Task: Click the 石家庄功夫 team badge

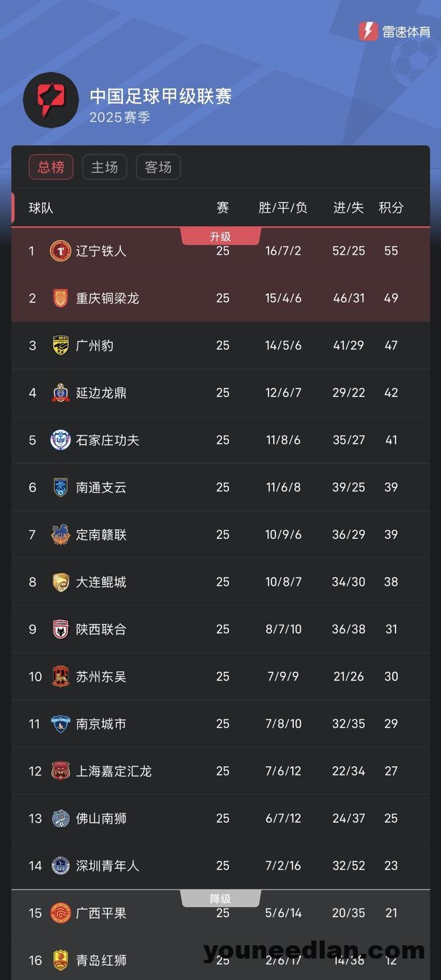Action: coord(60,440)
